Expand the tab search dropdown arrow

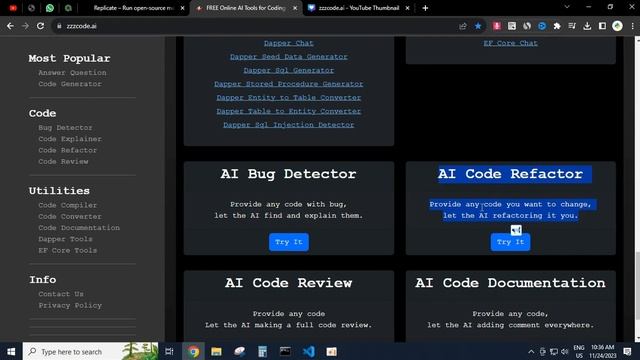[567, 7]
